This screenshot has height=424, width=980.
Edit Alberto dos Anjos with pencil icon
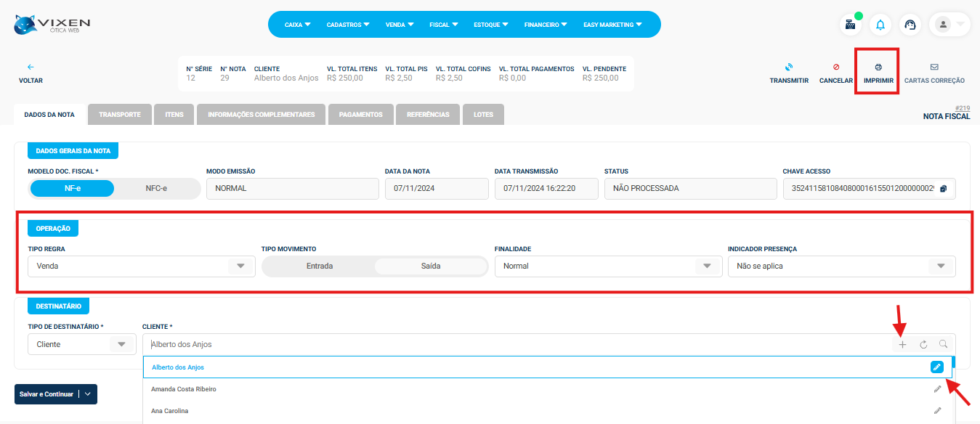937,367
